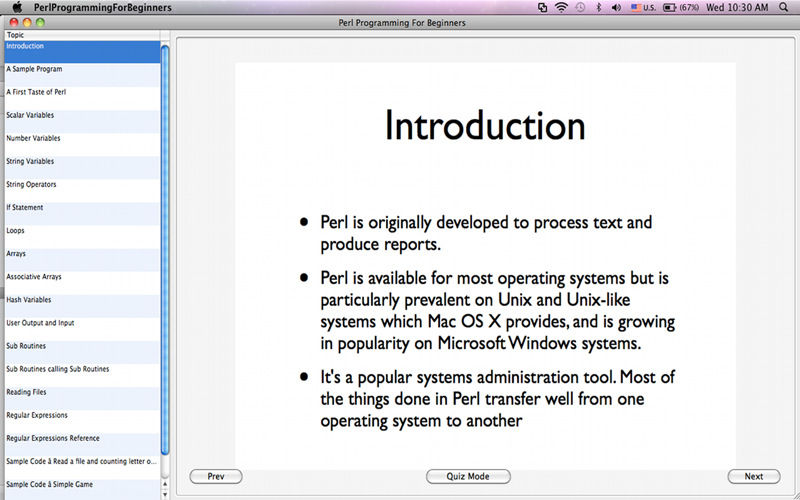Open the Apple menu

[18, 7]
